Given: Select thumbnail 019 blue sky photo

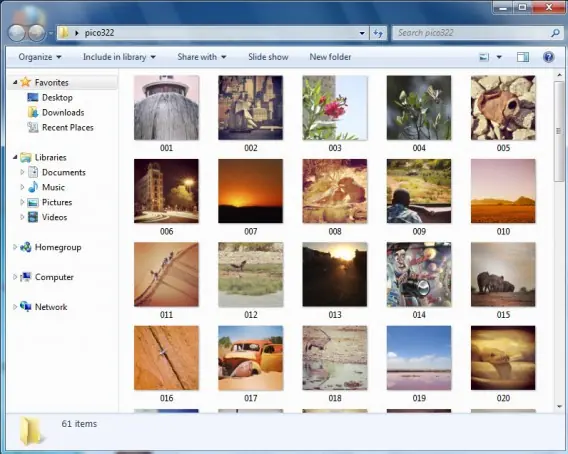Looking at the screenshot, I should coord(419,358).
